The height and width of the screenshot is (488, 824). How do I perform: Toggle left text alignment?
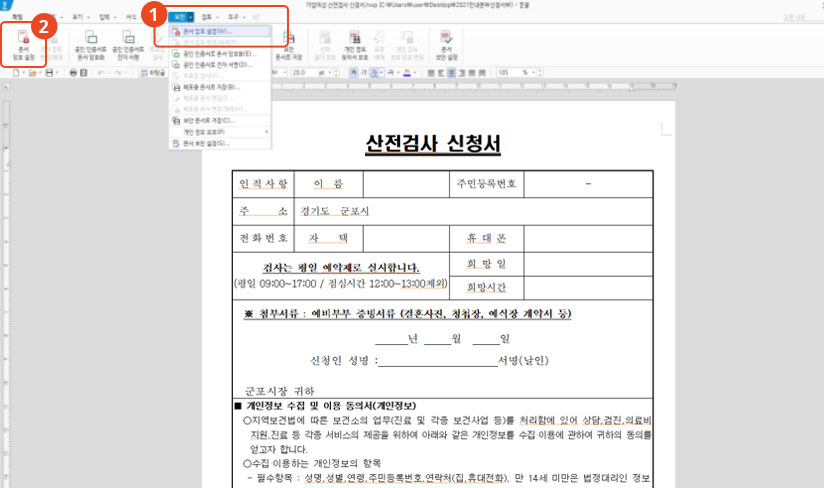[x=440, y=72]
